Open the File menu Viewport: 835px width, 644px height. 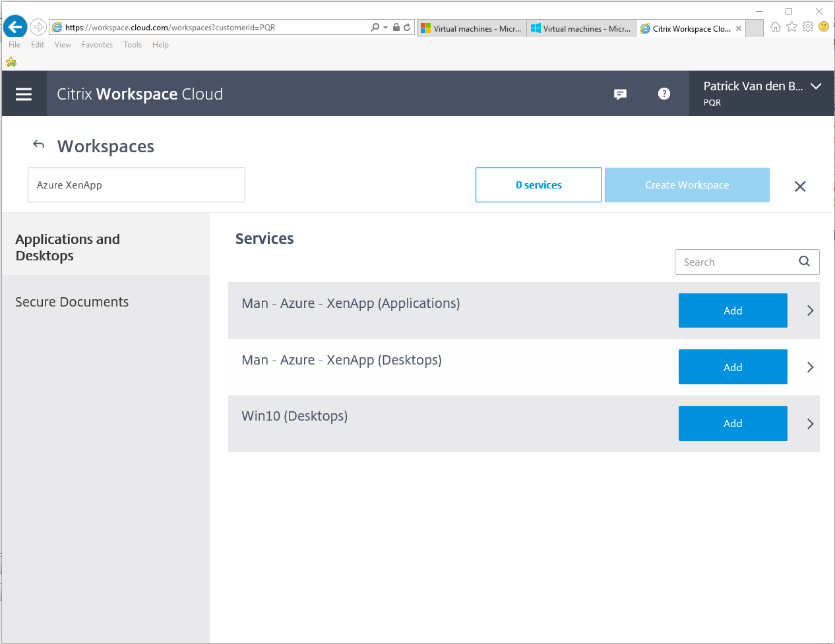[15, 45]
